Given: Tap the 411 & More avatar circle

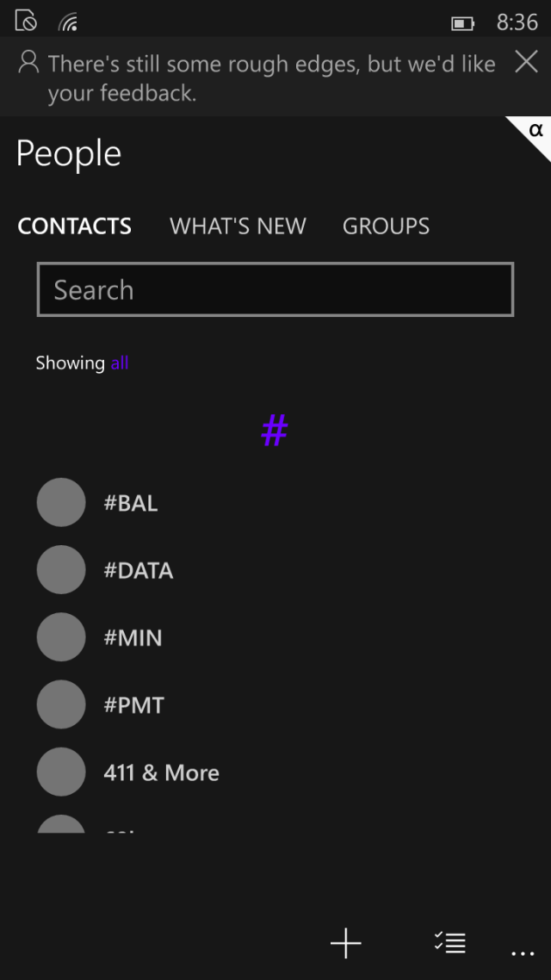Looking at the screenshot, I should pos(61,772).
